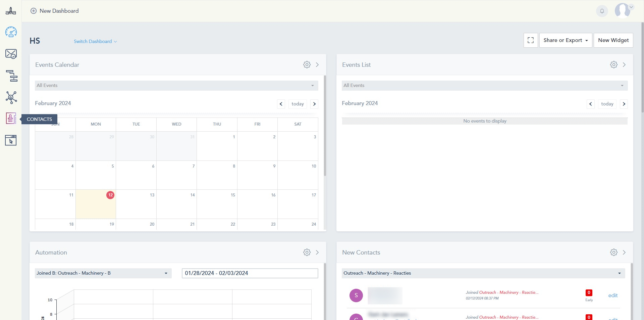This screenshot has height=320, width=644.
Task: Open the network nodes icon in sidebar
Action: [11, 97]
